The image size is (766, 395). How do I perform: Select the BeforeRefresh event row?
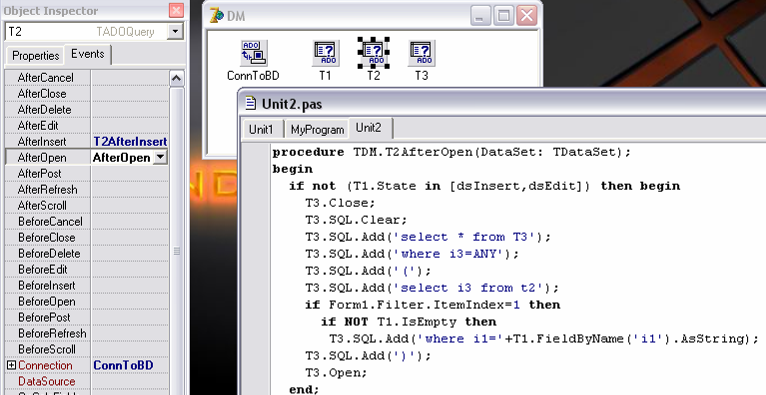[x=86, y=333]
